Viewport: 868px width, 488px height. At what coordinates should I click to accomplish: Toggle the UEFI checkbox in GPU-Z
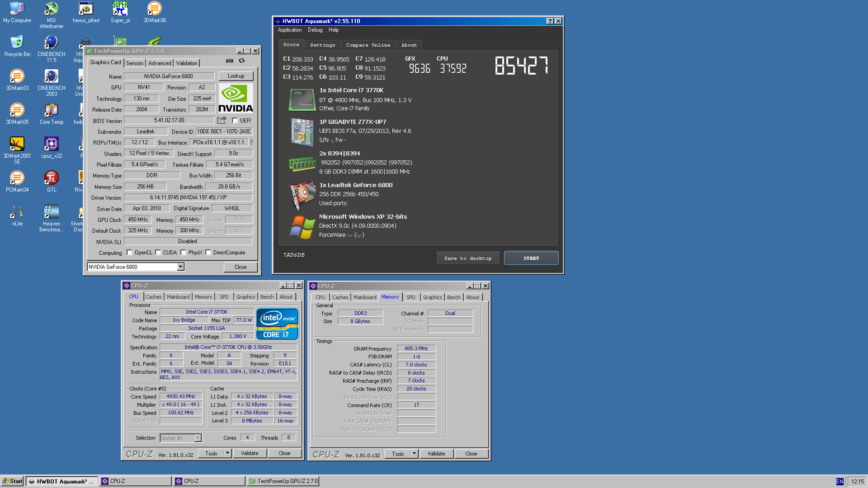[x=235, y=121]
